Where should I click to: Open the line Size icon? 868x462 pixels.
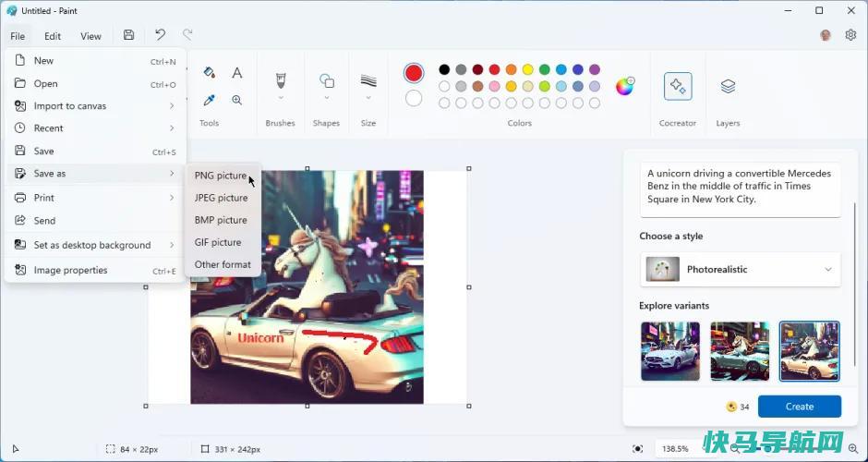point(368,81)
